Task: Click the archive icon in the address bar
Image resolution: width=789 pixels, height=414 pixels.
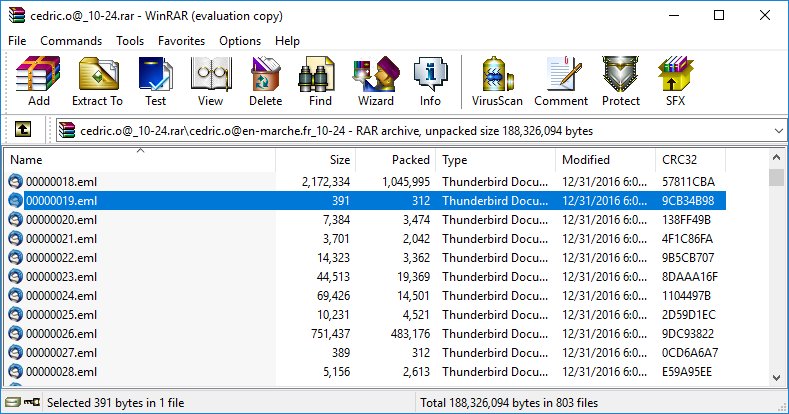Action: click(67, 131)
